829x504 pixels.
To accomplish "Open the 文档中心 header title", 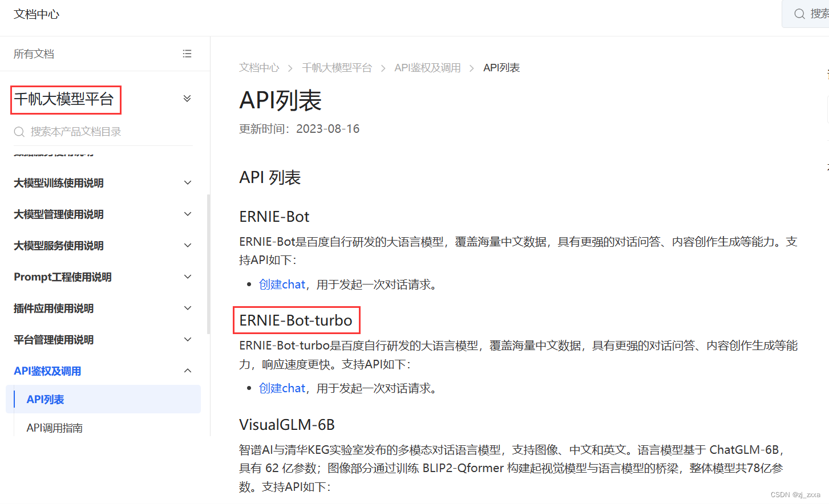I will click(37, 14).
